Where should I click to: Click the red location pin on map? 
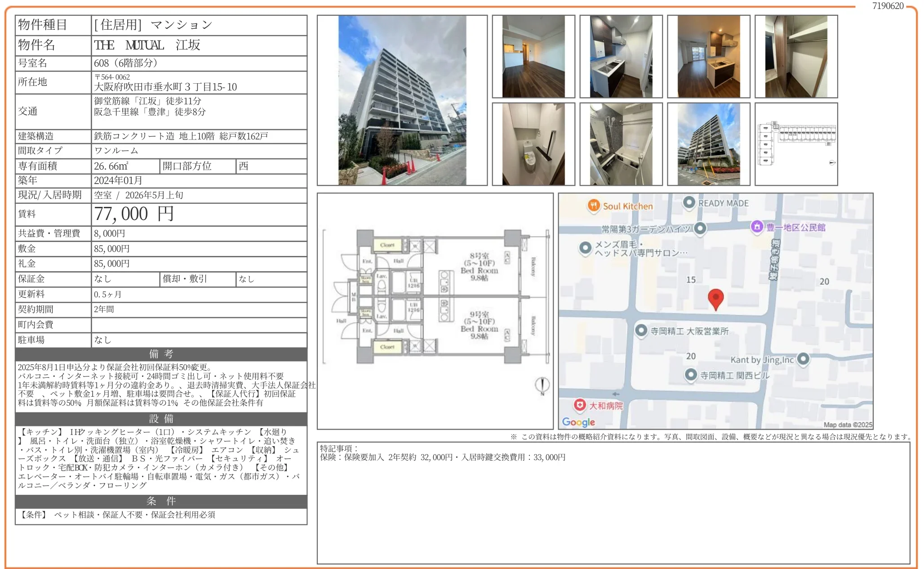coord(715,298)
